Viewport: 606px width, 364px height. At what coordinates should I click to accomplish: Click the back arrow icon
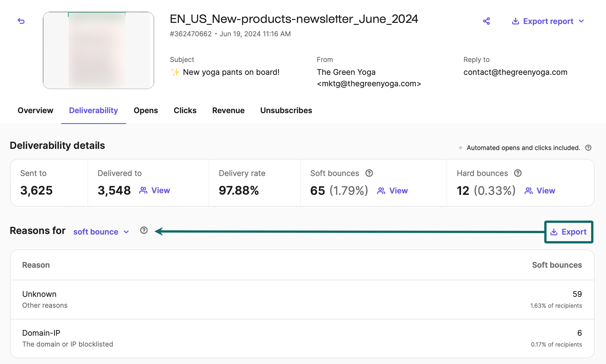21,21
